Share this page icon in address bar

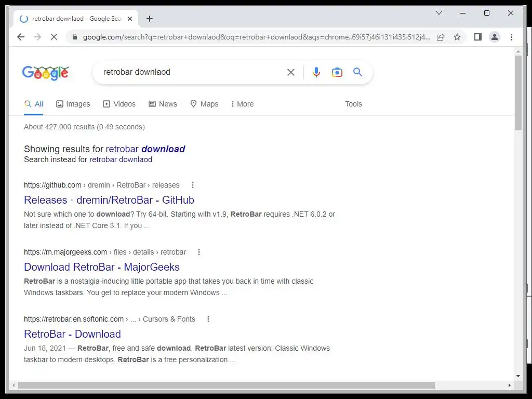(x=441, y=37)
